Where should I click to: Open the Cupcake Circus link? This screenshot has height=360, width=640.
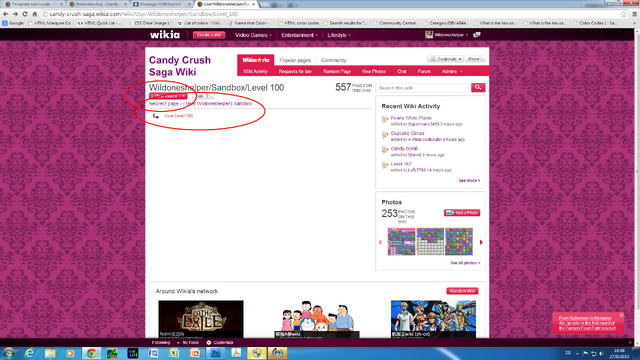click(x=407, y=133)
